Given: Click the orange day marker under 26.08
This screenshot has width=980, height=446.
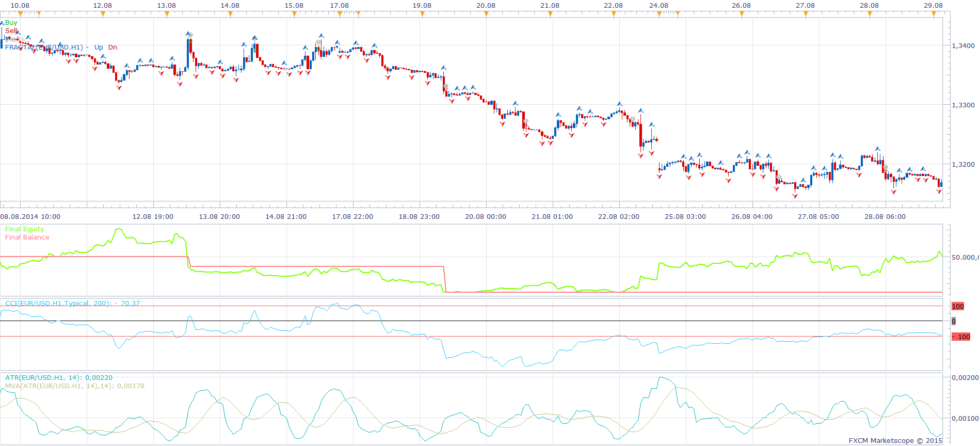Looking at the screenshot, I should click(742, 14).
